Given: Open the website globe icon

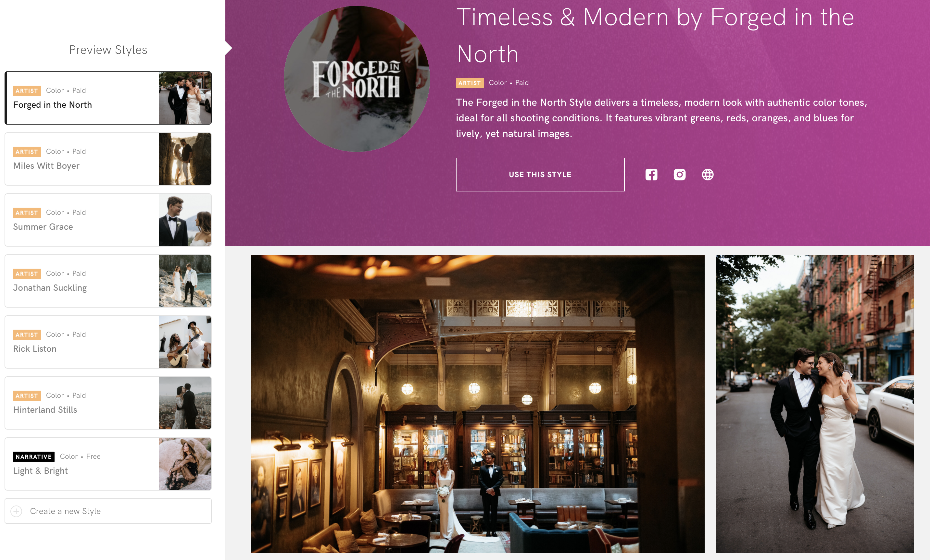Looking at the screenshot, I should (x=708, y=175).
